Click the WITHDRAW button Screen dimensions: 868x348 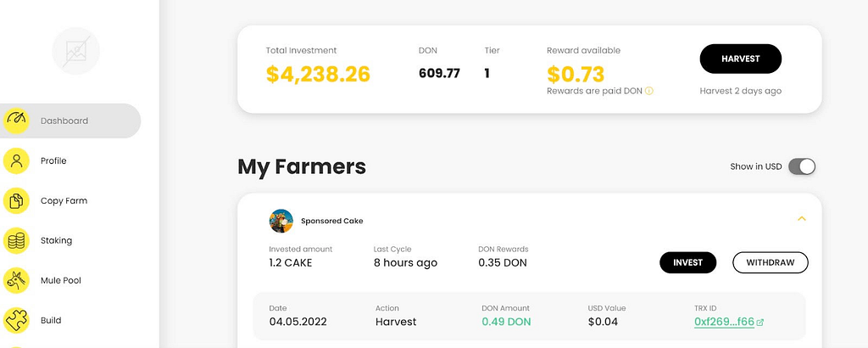point(771,262)
